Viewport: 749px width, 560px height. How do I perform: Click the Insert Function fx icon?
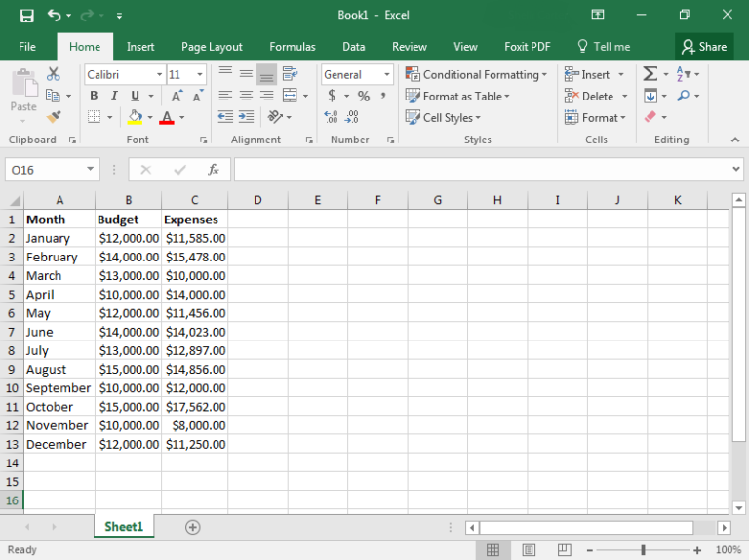(x=214, y=170)
